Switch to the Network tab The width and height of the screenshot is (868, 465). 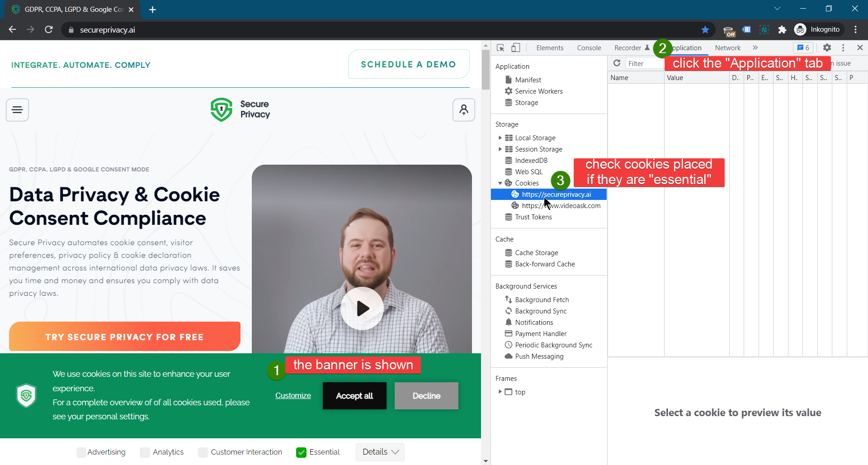pos(727,48)
